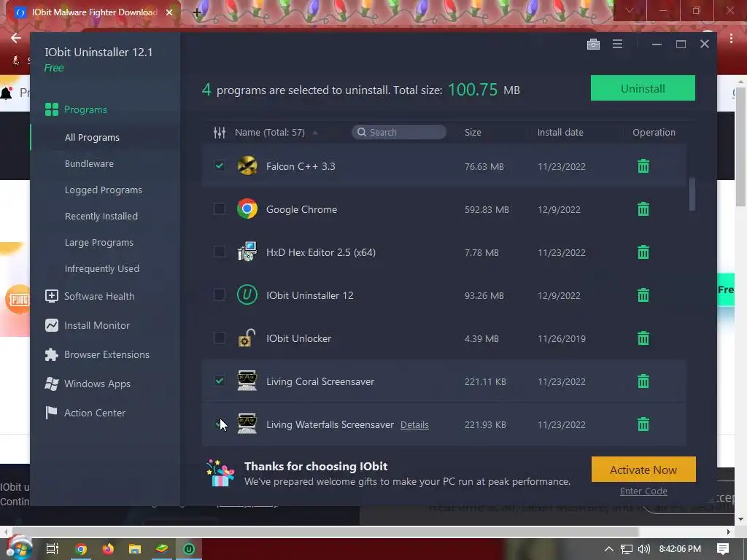
Task: Check the IObit Uninstaller 12 checkbox
Action: (219, 295)
